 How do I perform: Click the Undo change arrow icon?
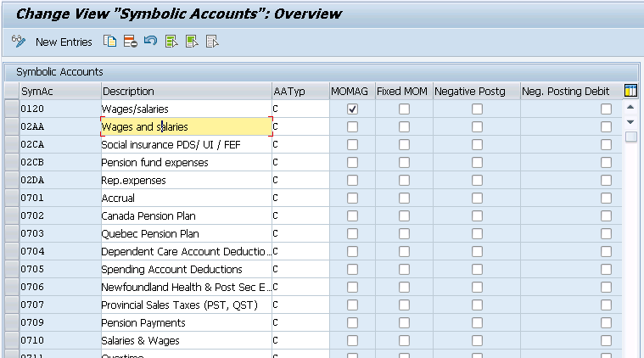150,41
